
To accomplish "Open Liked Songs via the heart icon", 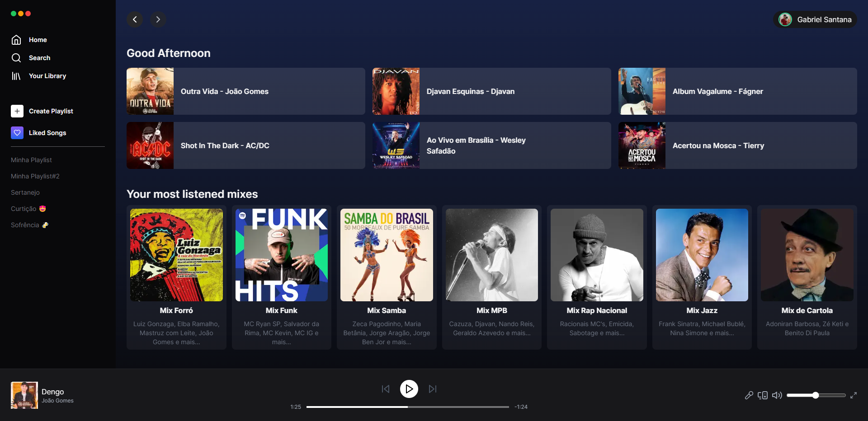I will (17, 133).
